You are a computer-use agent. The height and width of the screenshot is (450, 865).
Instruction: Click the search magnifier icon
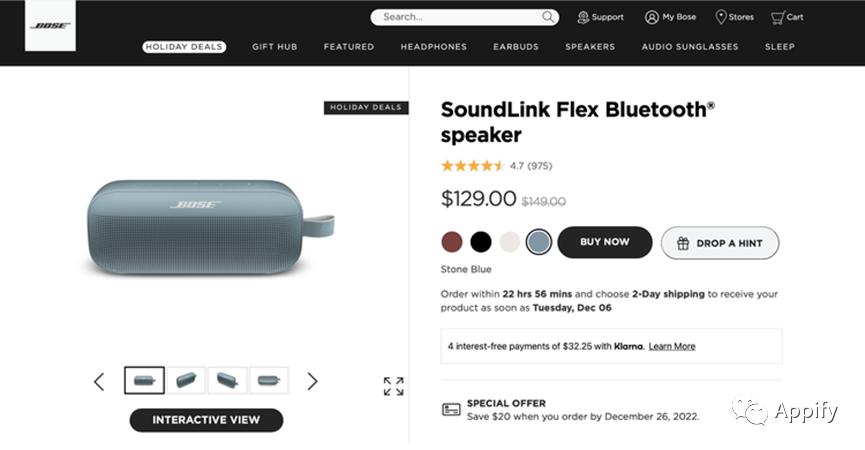pyautogui.click(x=548, y=17)
